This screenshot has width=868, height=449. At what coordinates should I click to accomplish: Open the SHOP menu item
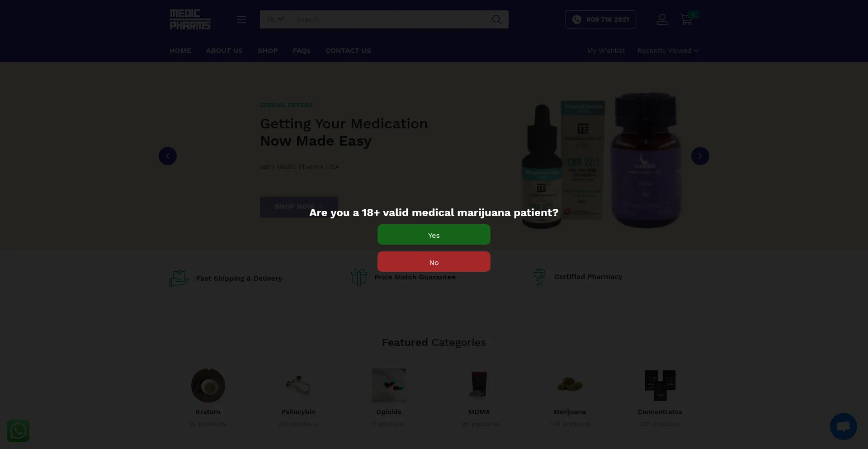pos(268,51)
